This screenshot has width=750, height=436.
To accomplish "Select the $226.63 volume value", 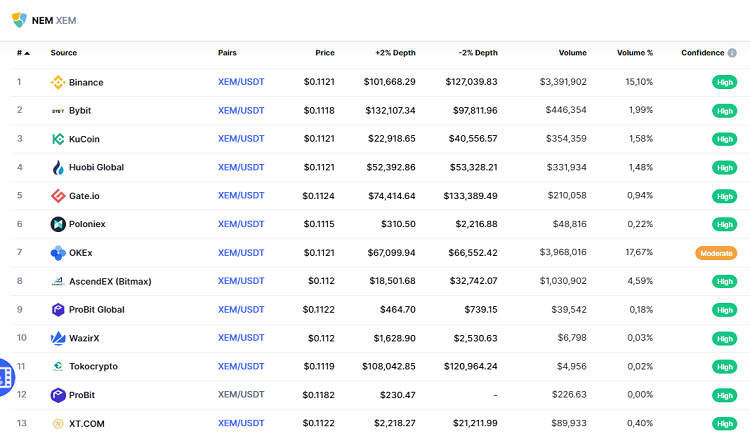I will point(569,395).
